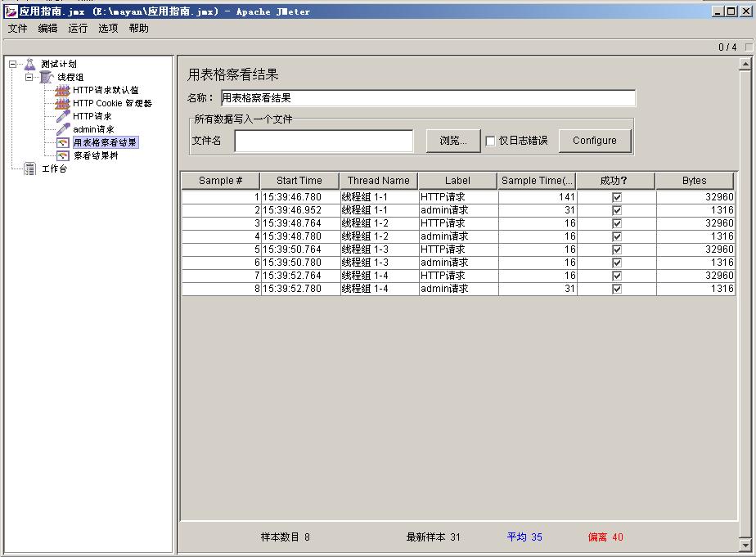Click the Sample Time column header
This screenshot has width=756, height=557.
(x=537, y=181)
